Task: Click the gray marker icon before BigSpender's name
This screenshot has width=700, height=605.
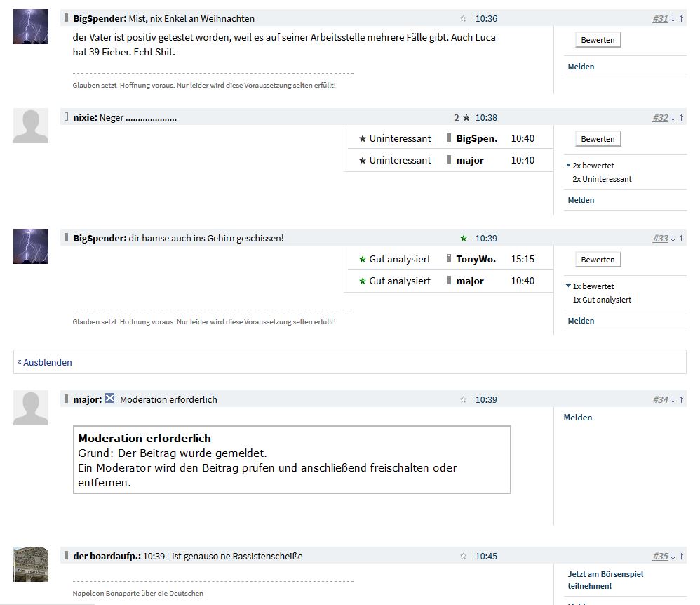Action: point(65,18)
